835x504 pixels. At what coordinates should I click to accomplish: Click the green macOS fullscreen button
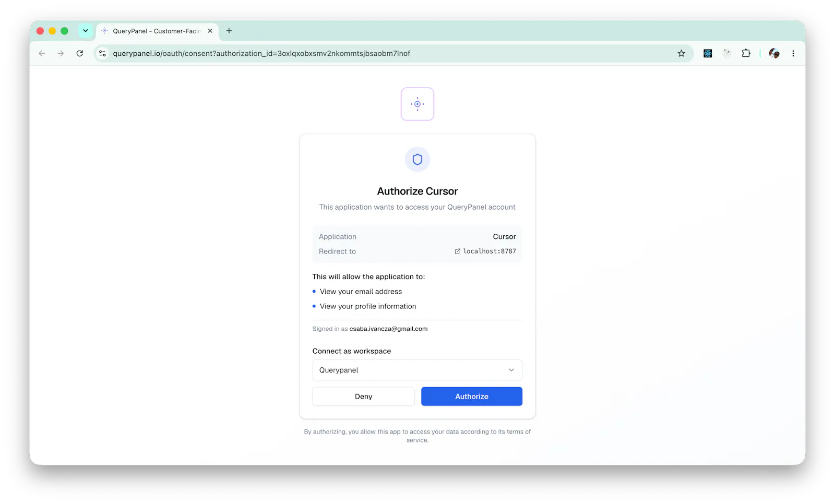tap(64, 31)
